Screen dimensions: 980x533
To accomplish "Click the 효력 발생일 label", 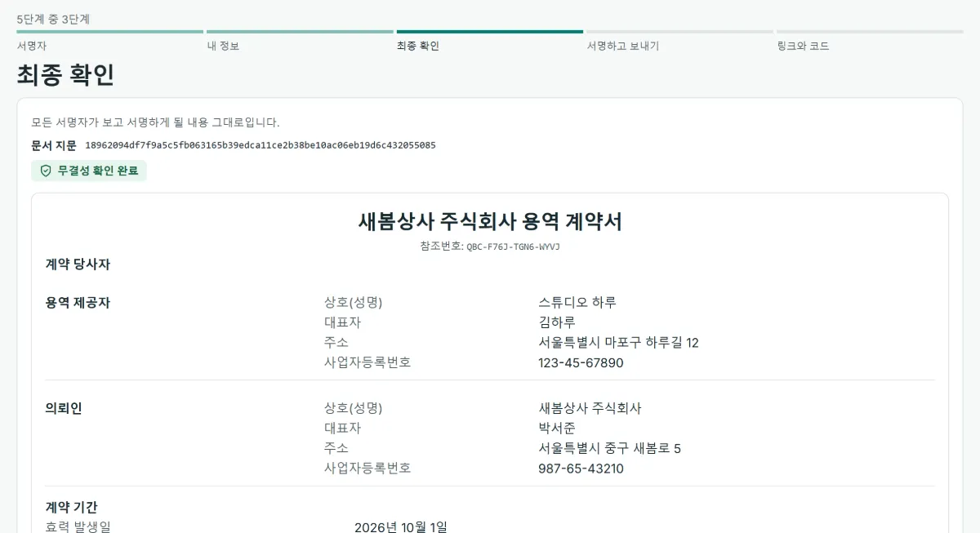I will 78,526.
